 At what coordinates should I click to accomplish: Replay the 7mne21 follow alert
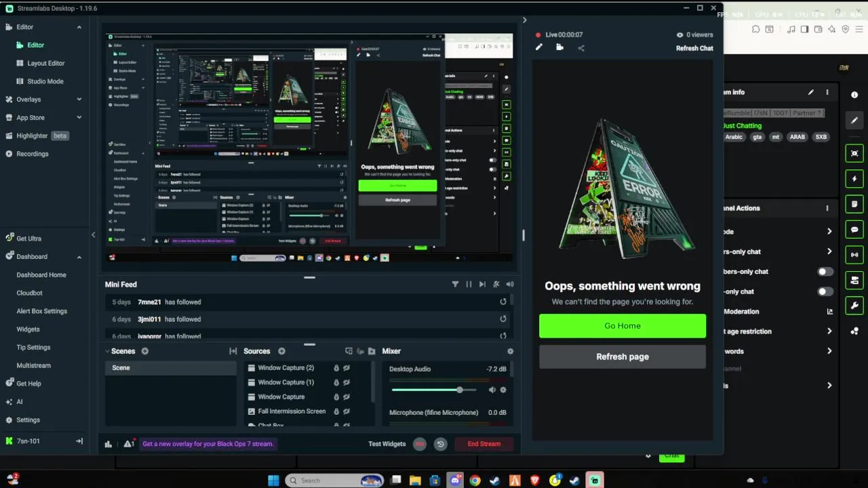pyautogui.click(x=503, y=302)
